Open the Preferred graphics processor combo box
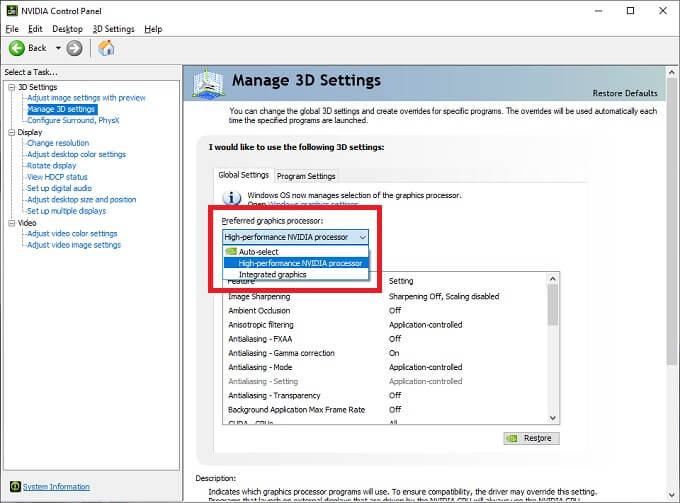Screen dimensions: 680x503 (295, 237)
